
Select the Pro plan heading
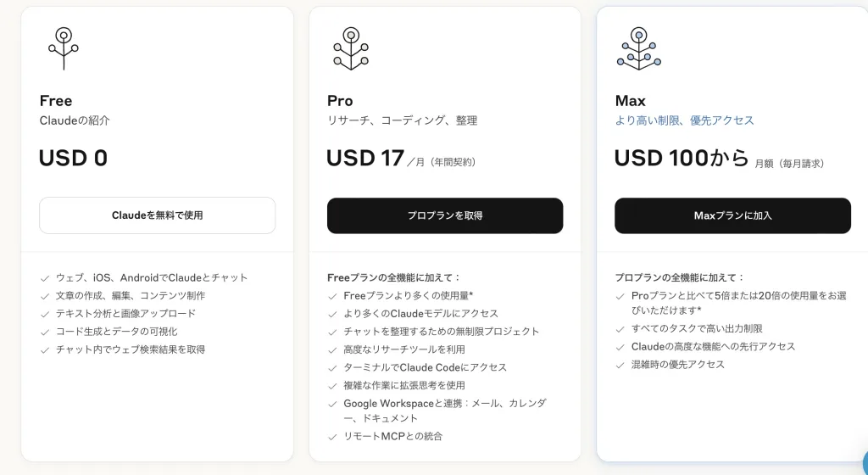coord(340,101)
